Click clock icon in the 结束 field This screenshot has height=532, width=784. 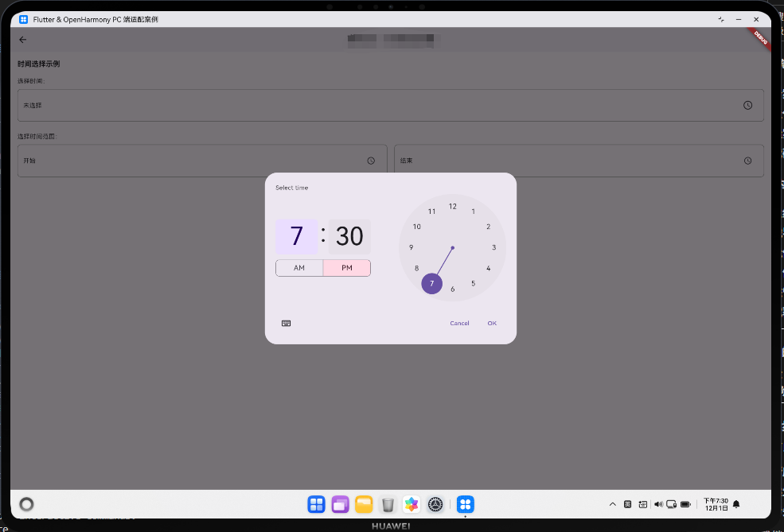pos(747,161)
